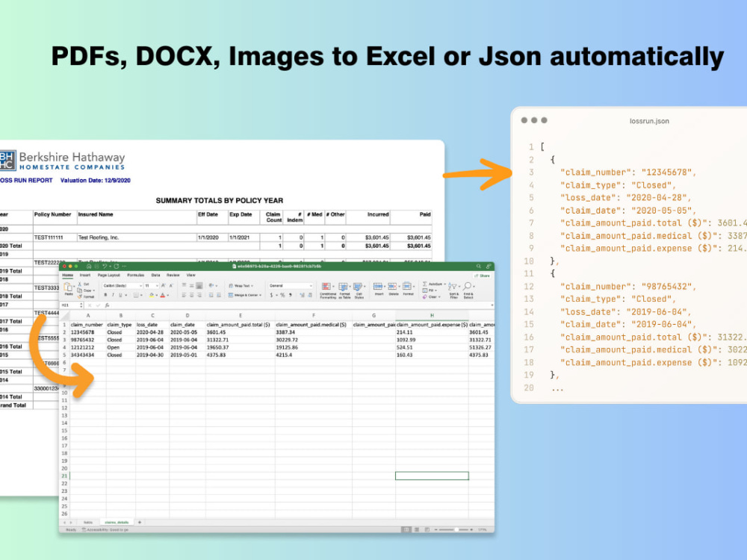Click the Increase font size icon
The height and width of the screenshot is (560, 747).
pyautogui.click(x=163, y=286)
